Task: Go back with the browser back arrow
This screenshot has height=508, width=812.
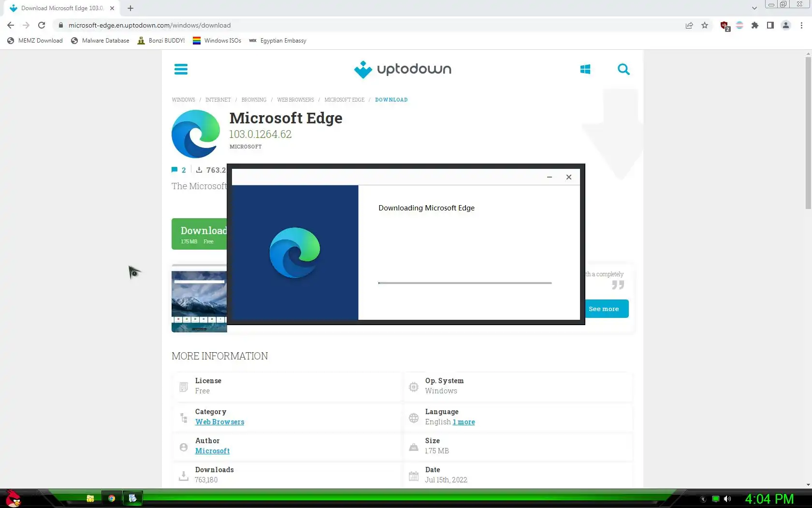Action: pos(11,25)
